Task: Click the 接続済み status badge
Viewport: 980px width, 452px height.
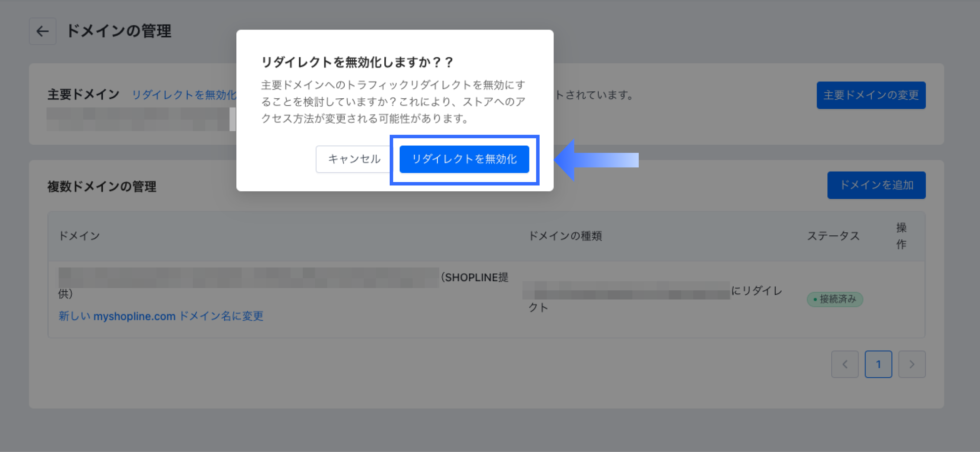Action: click(835, 299)
